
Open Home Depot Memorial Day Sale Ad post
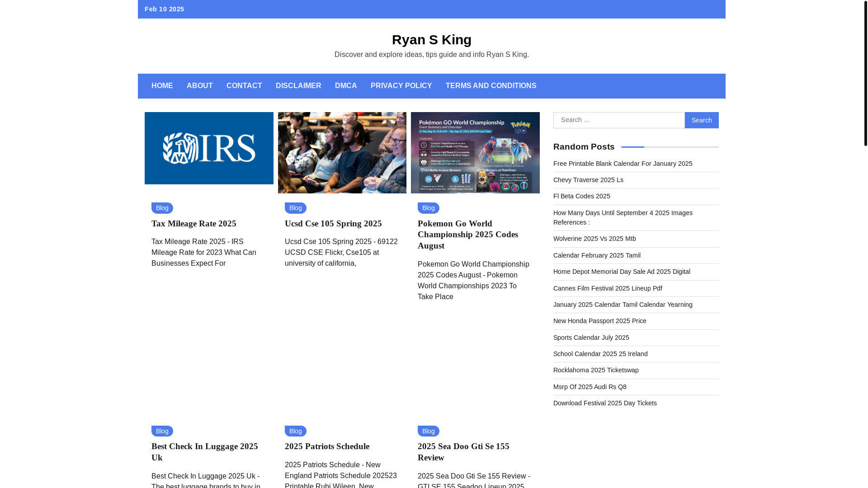tap(622, 272)
